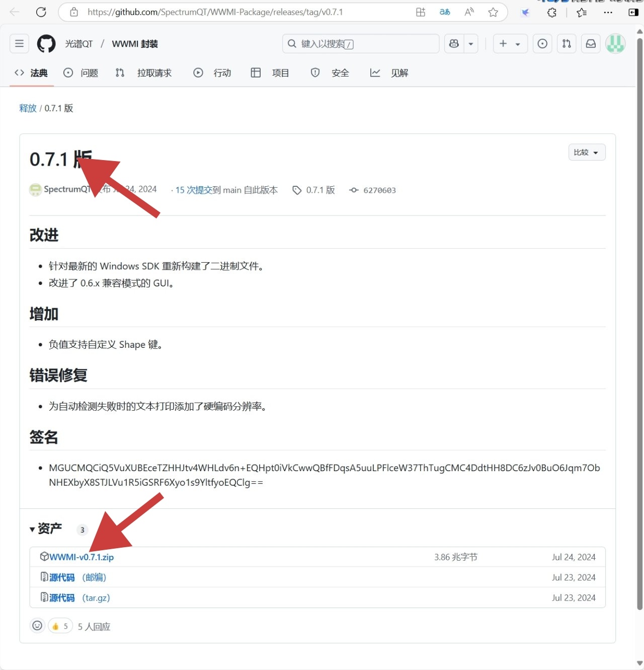Click the address bar URL
Image resolution: width=644 pixels, height=670 pixels.
point(215,12)
